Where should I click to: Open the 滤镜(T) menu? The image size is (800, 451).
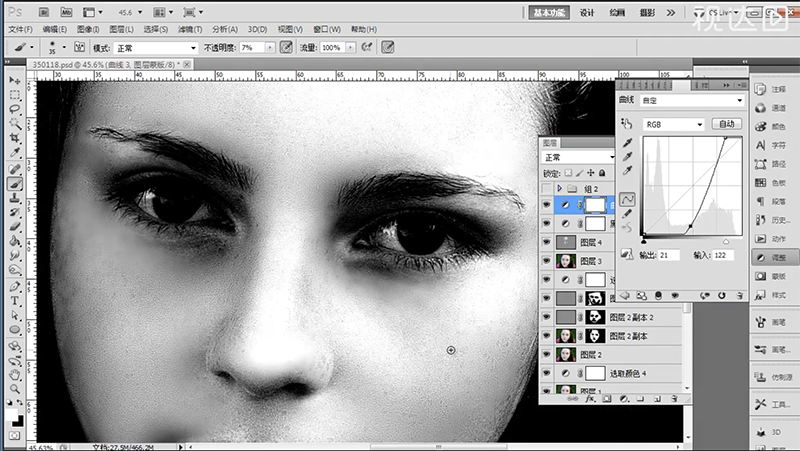coord(190,30)
